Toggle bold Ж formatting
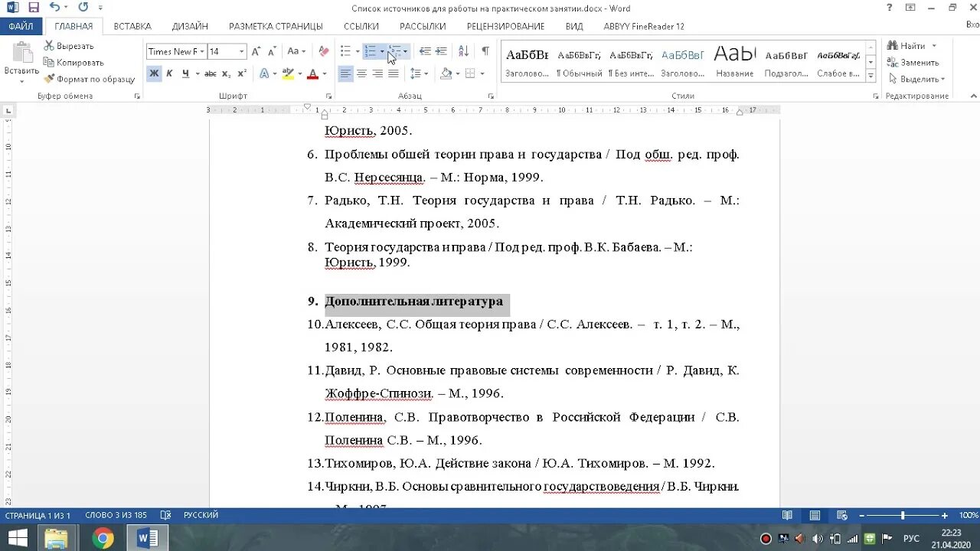 click(154, 73)
